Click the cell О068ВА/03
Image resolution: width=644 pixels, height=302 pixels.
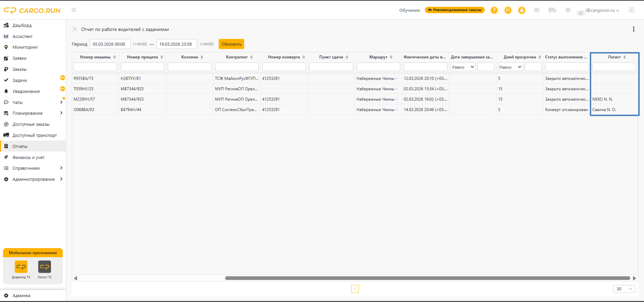(95, 110)
